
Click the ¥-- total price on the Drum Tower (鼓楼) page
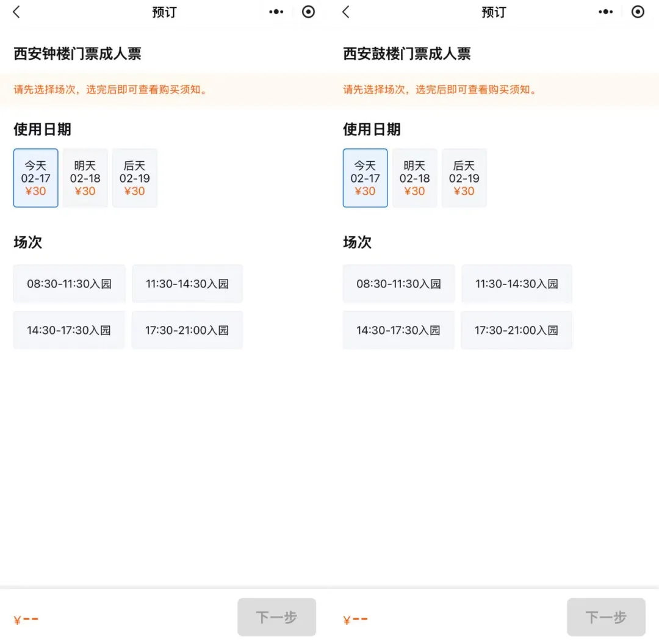(x=356, y=620)
